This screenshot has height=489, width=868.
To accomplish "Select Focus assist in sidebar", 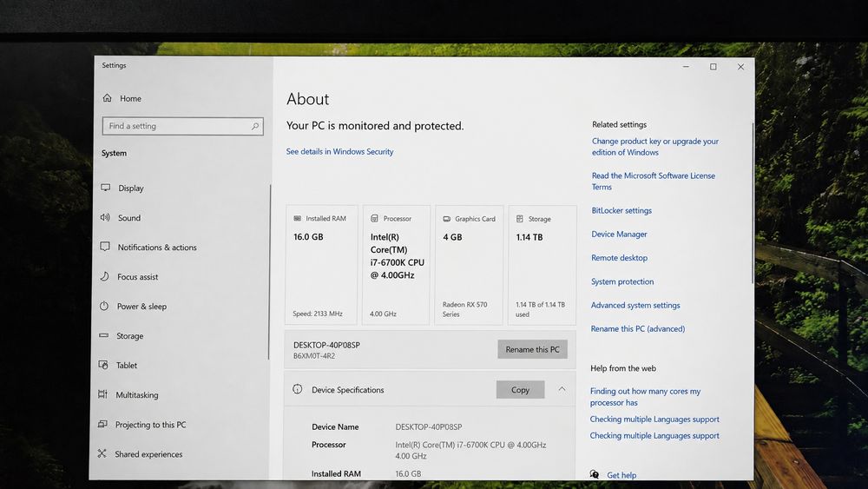I will point(137,276).
